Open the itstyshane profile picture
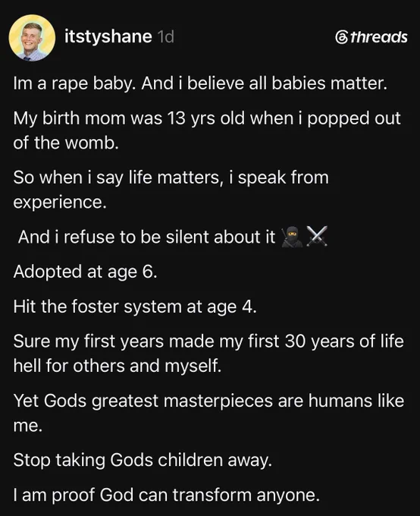Screen dimensions: 420x516 [32, 38]
